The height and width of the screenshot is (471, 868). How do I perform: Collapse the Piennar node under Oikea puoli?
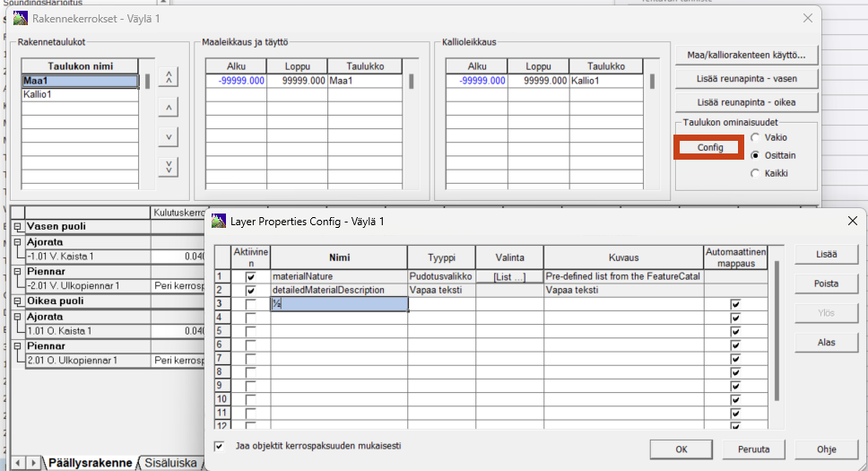(18, 345)
